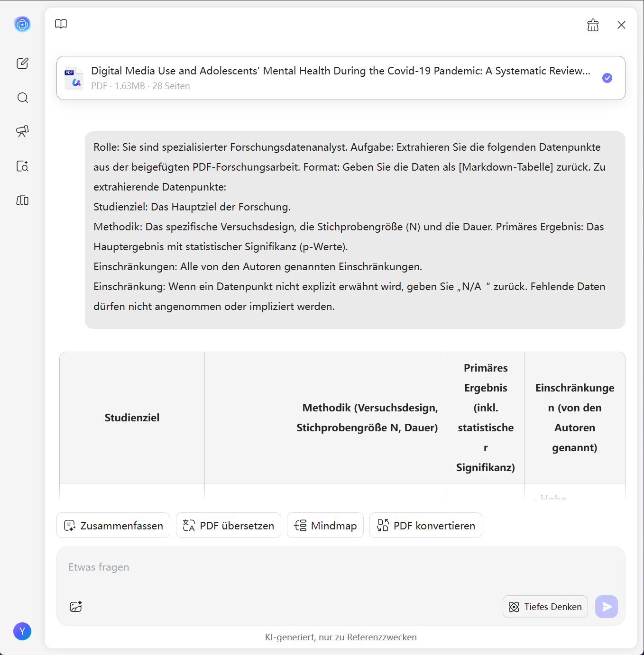Open the image attachment icon in input bar
The width and height of the screenshot is (644, 655).
click(x=75, y=607)
